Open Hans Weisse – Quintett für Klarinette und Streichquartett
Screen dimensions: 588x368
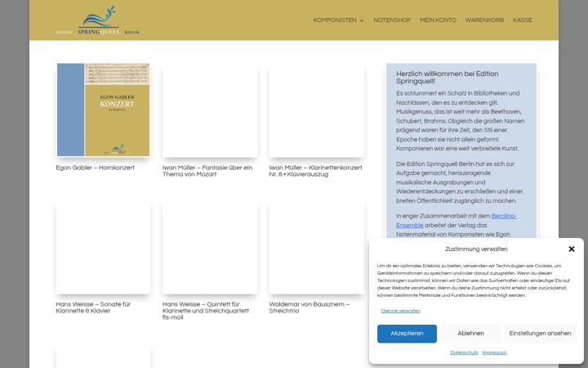pyautogui.click(x=206, y=311)
